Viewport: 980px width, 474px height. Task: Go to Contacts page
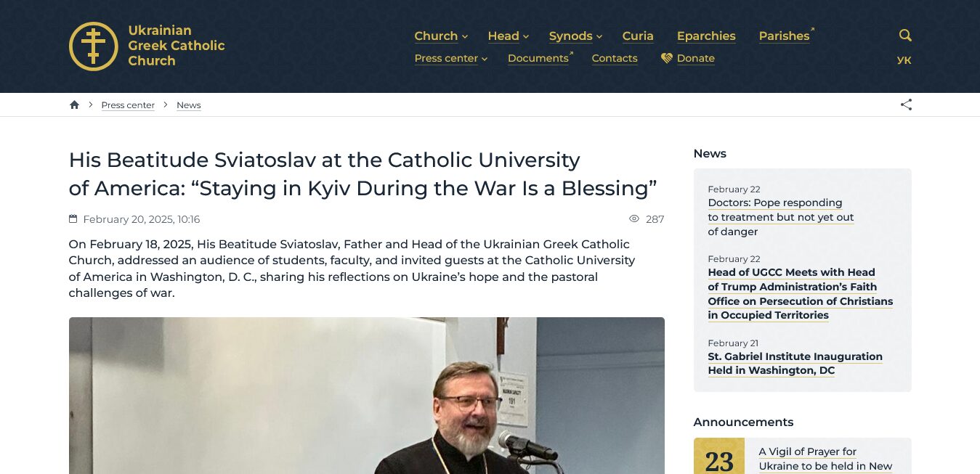(x=615, y=59)
